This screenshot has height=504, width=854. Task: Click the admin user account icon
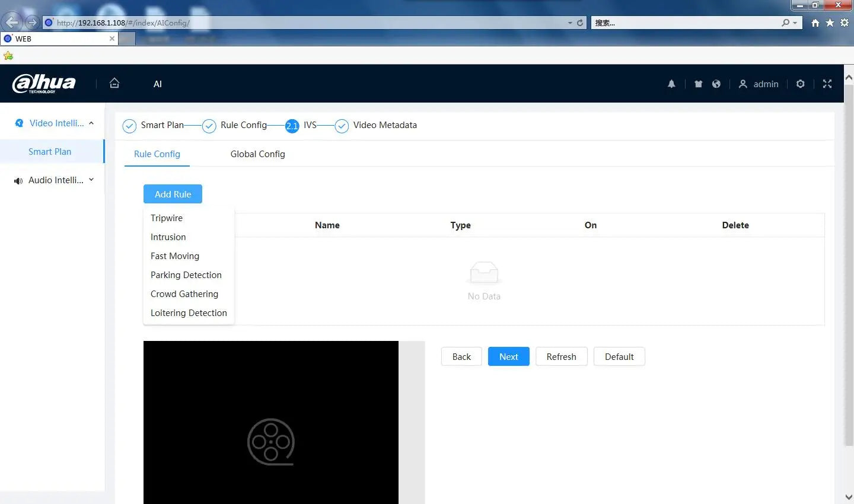743,84
